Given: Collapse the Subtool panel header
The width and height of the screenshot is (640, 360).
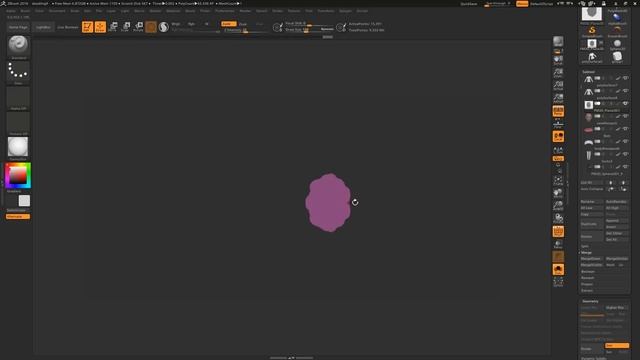Looking at the screenshot, I should [589, 72].
